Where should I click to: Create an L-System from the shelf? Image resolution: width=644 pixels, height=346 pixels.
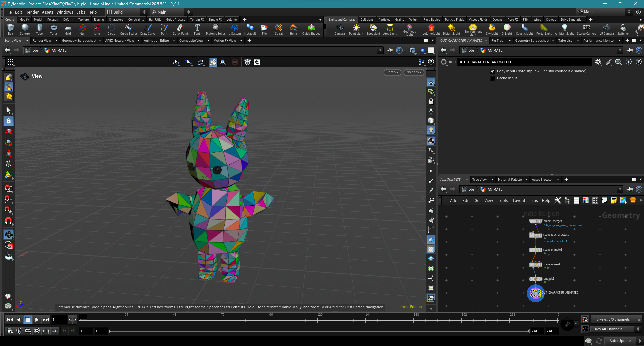point(235,30)
